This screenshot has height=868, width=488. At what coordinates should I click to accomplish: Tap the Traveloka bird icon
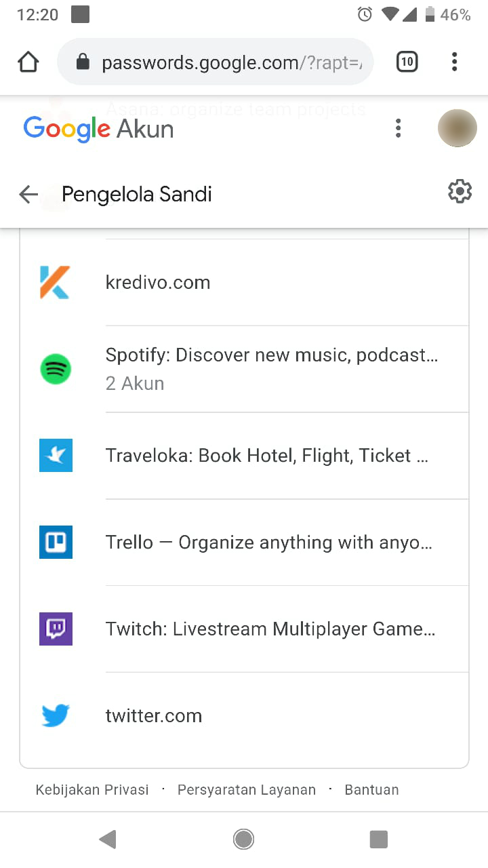56,456
